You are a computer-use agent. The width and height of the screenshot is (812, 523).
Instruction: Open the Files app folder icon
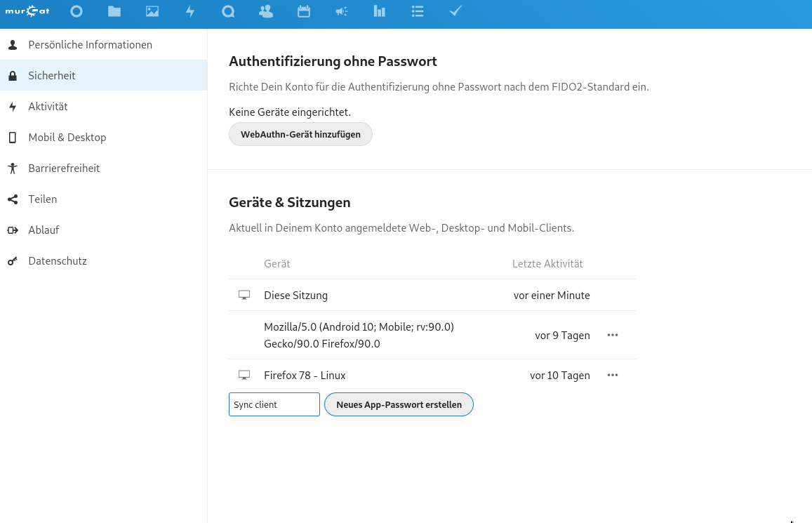pos(114,11)
